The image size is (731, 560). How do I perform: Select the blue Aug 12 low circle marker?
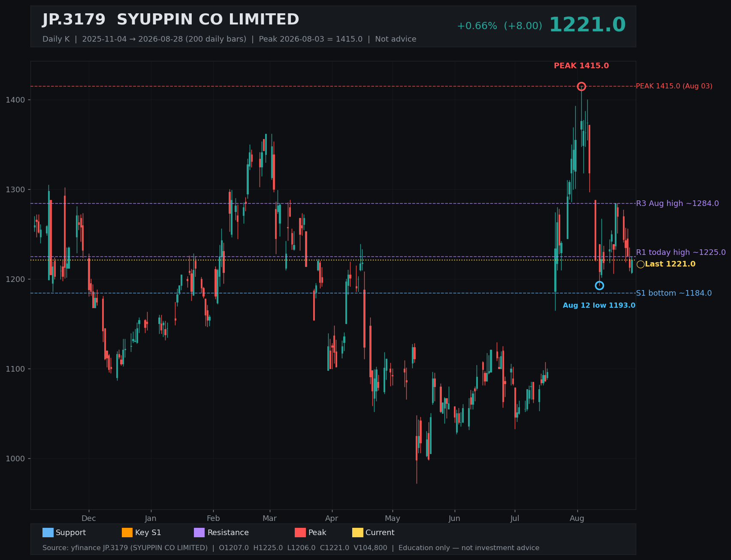[599, 286]
